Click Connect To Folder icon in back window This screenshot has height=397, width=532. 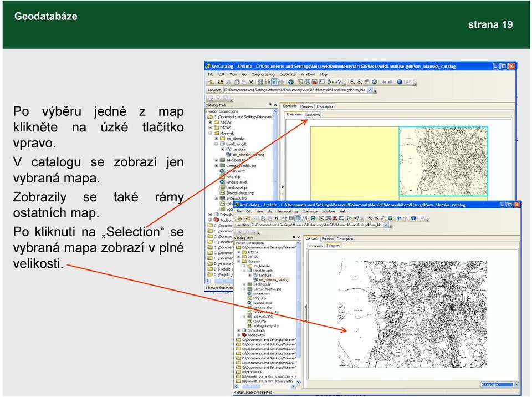pos(221,82)
